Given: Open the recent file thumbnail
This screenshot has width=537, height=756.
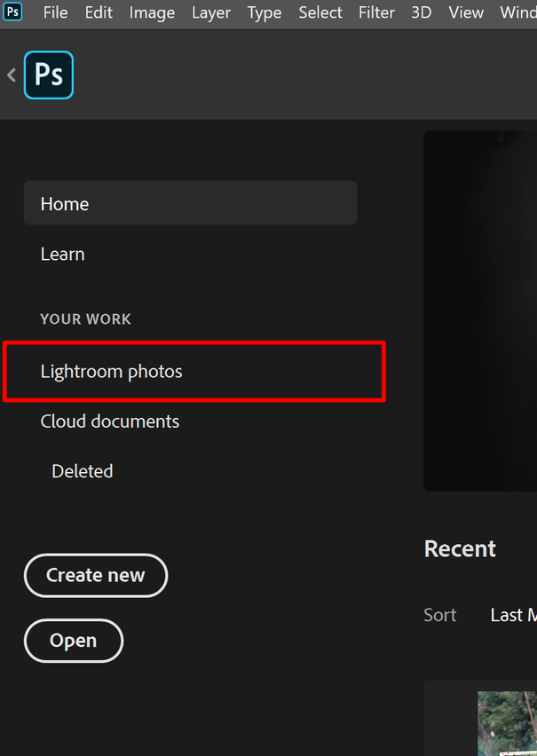Looking at the screenshot, I should (x=507, y=723).
